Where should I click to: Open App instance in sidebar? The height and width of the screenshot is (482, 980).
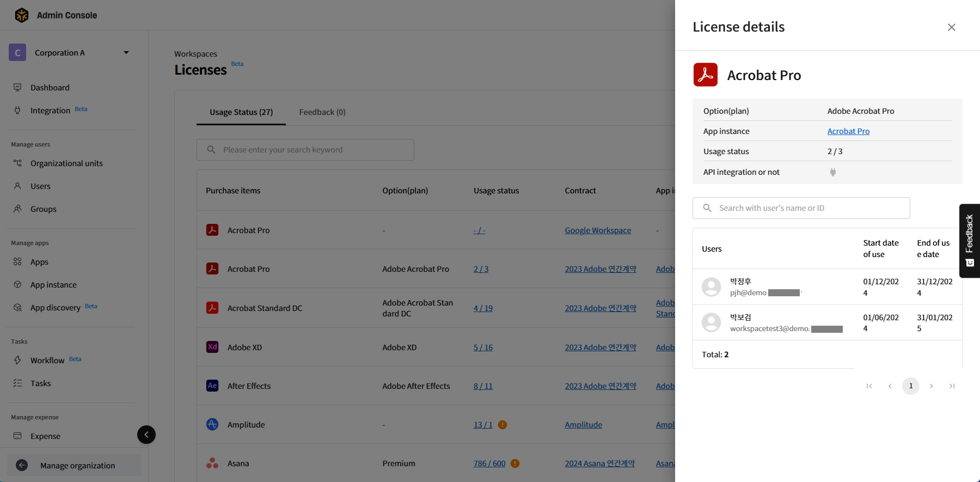click(x=53, y=285)
